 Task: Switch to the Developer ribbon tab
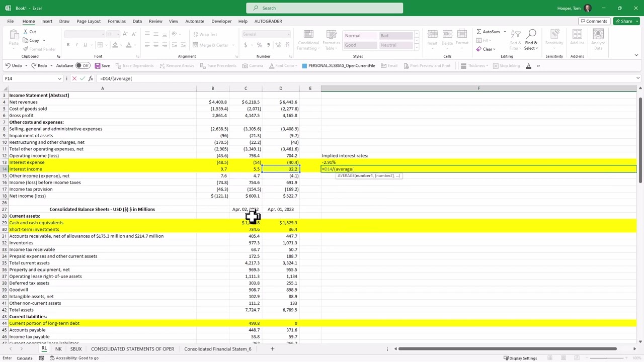tap(221, 21)
